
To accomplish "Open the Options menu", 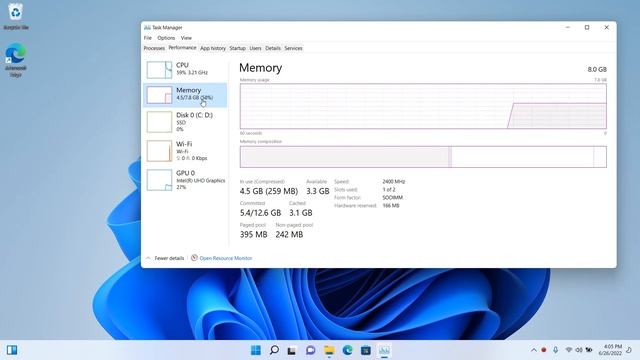I will click(166, 38).
